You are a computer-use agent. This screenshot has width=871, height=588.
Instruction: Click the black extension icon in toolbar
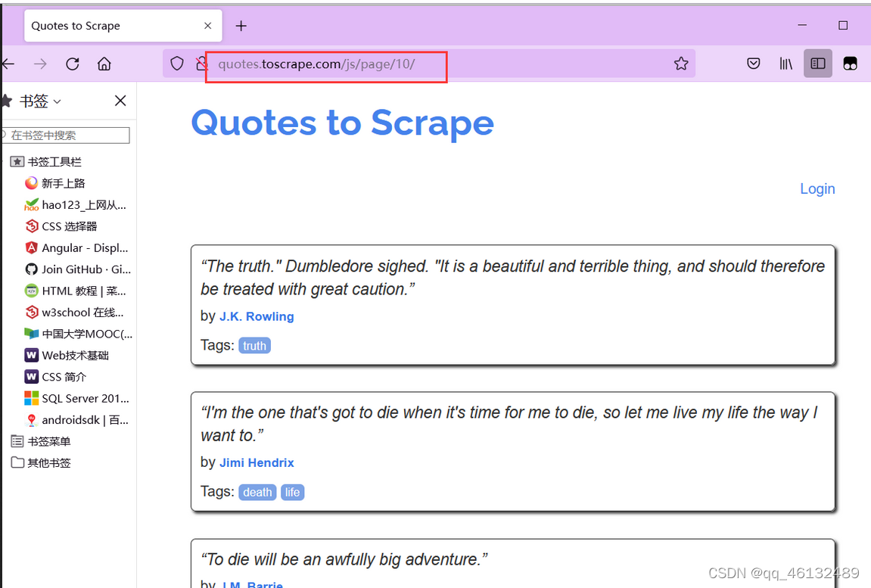[850, 64]
